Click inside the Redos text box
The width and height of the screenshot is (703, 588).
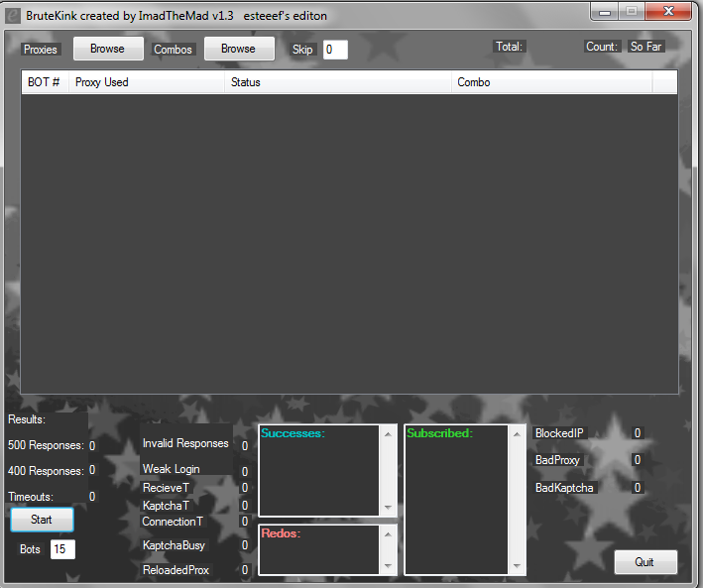tap(319, 550)
